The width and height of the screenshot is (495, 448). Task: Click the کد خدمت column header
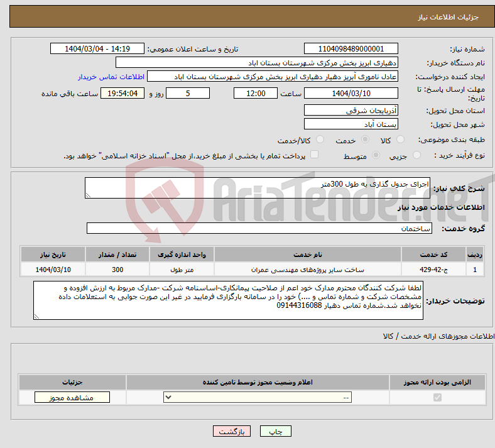[x=434, y=254]
